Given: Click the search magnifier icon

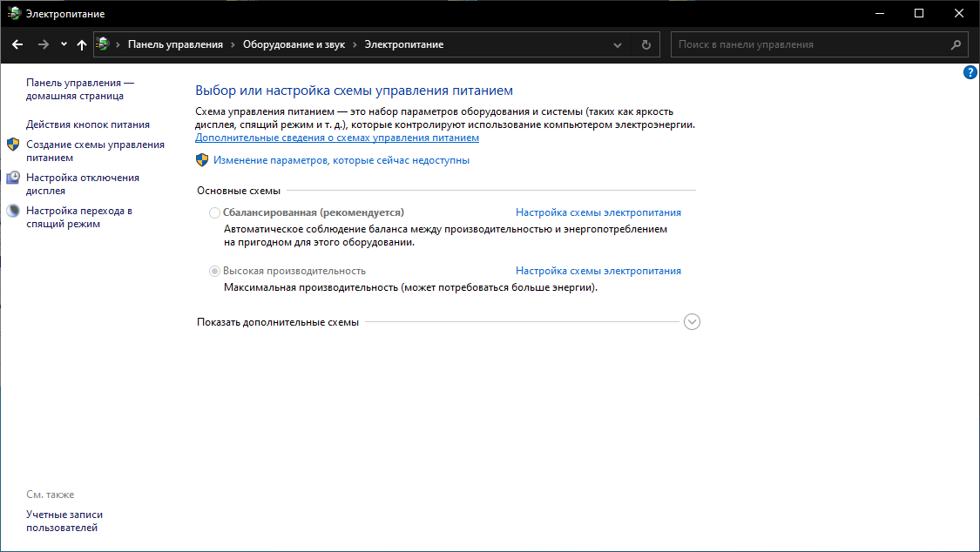Looking at the screenshot, I should point(956,44).
